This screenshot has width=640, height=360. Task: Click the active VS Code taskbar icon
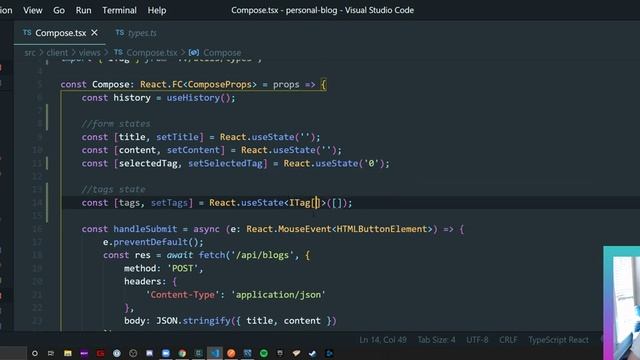(x=215, y=353)
